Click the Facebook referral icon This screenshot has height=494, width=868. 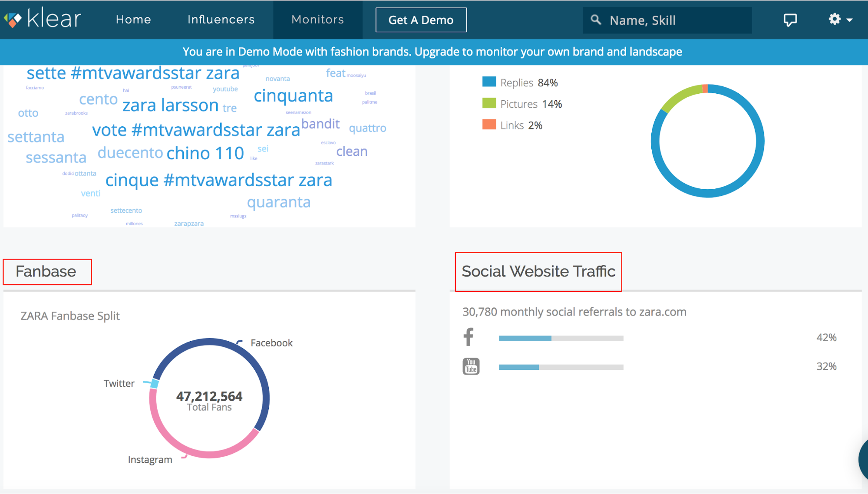(469, 337)
